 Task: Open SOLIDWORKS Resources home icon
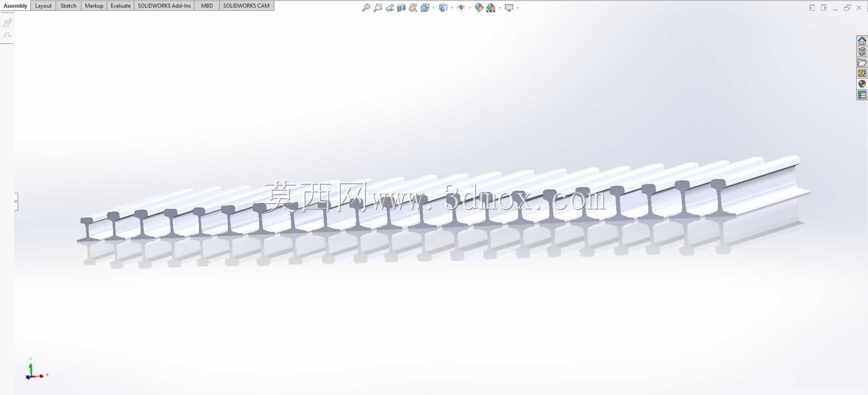862,41
